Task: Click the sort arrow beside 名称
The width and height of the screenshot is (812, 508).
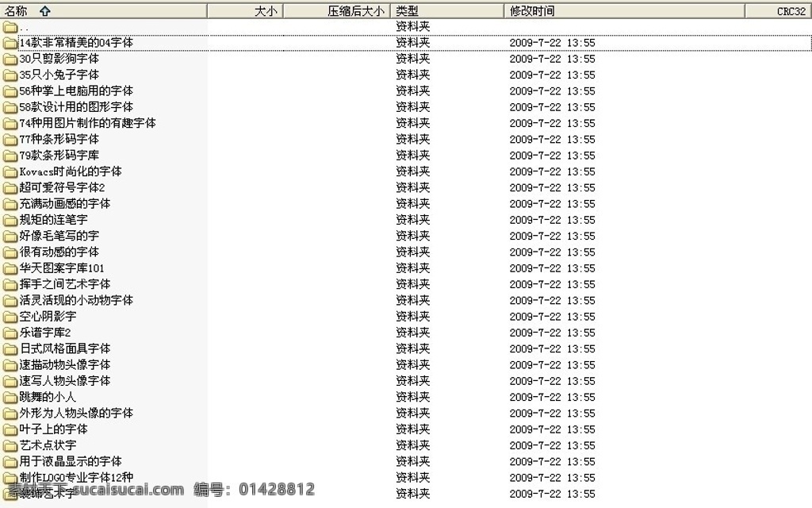Action: tap(45, 11)
